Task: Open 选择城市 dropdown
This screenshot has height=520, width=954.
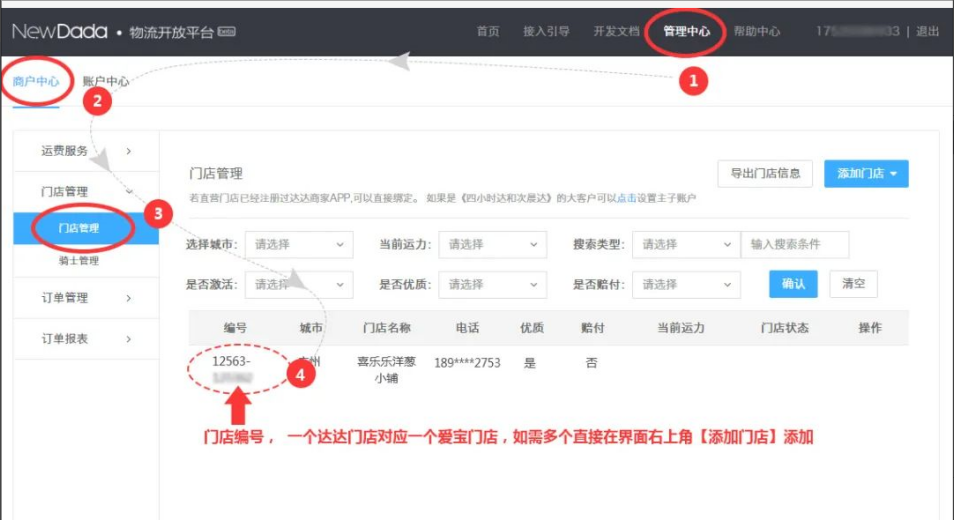Action: click(x=299, y=245)
